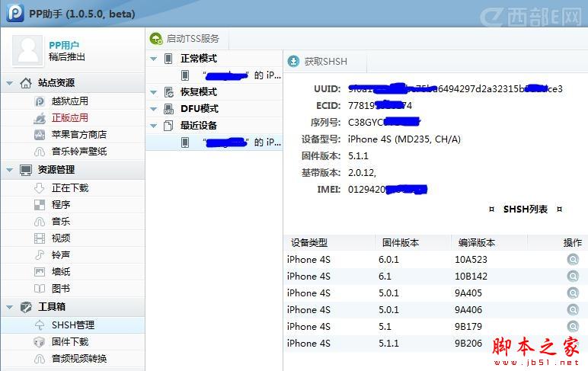Click the 墙纸 picture icon
Image resolution: width=588 pixels, height=371 pixels.
point(40,272)
